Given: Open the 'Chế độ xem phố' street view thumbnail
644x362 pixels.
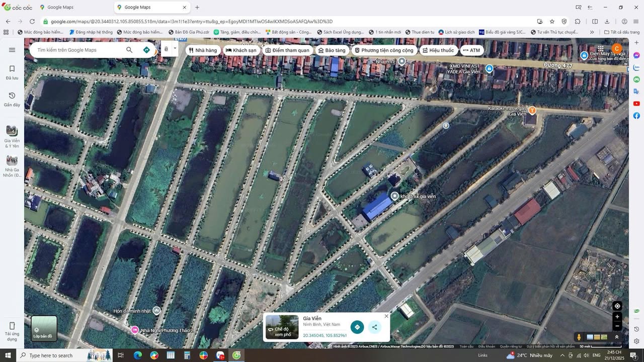Looking at the screenshot, I should (x=282, y=327).
